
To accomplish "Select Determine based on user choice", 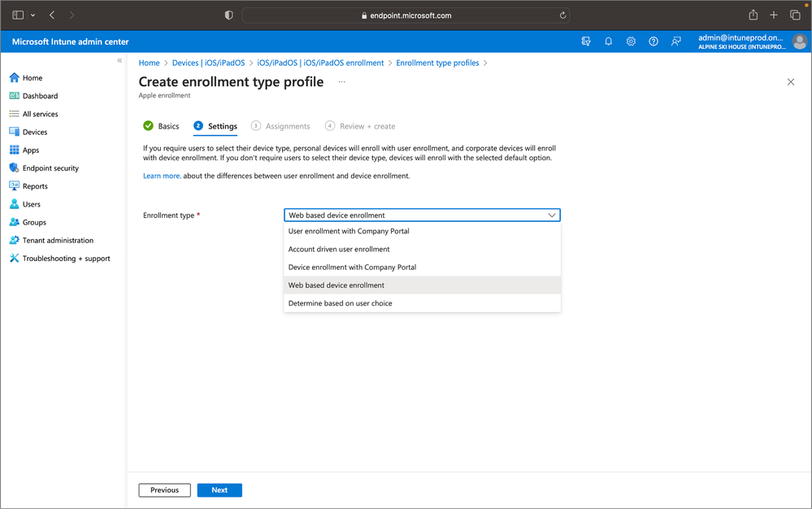I will tap(422, 303).
